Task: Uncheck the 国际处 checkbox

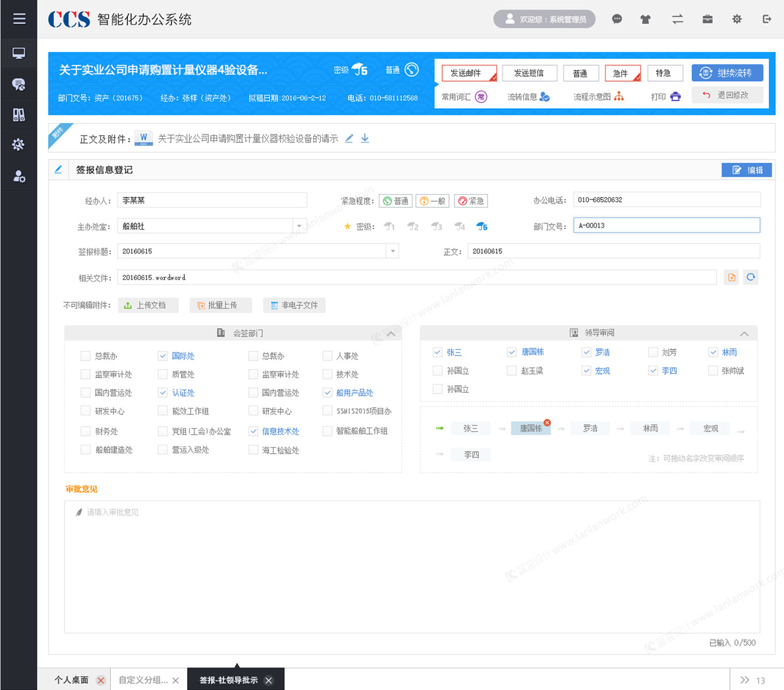Action: point(163,355)
